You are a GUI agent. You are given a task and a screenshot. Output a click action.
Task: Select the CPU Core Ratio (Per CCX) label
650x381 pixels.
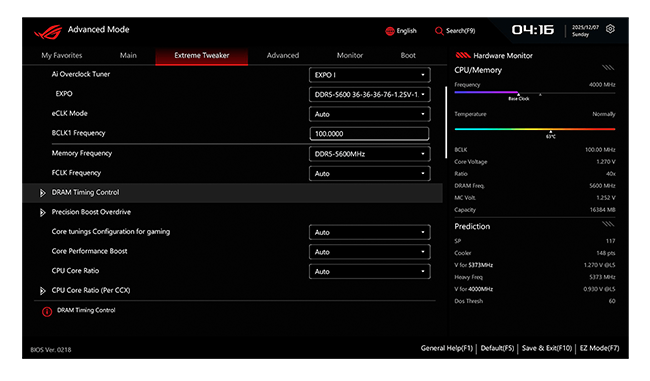point(91,290)
